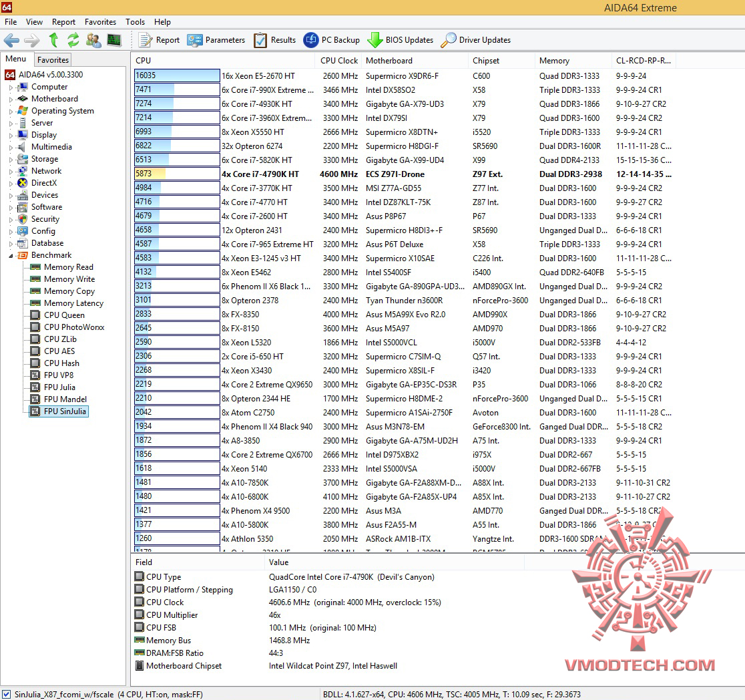Select the DirectX tree icon

tap(22, 183)
